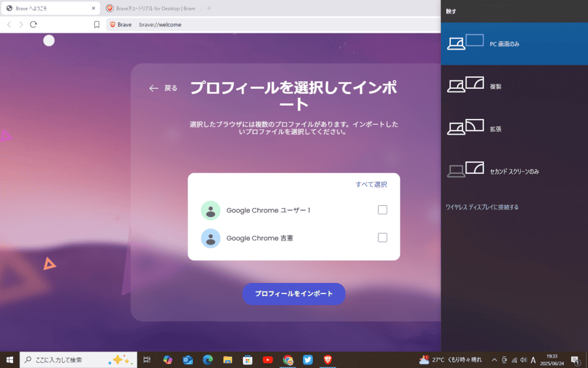This screenshot has width=588, height=368.
Task: Click the 戻る back link
Action: pos(163,88)
